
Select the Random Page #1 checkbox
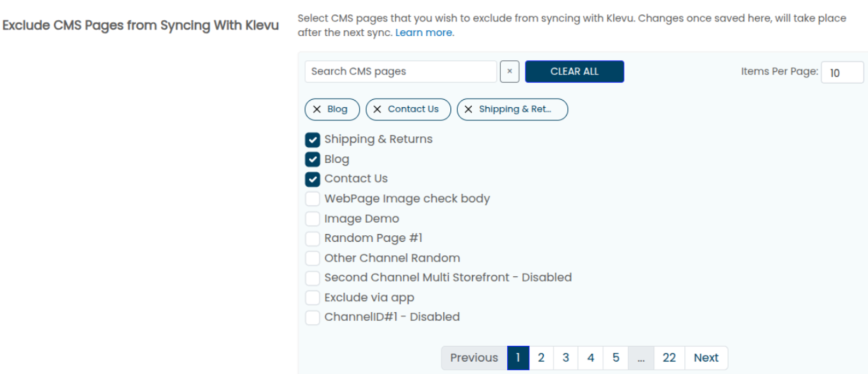tap(312, 238)
